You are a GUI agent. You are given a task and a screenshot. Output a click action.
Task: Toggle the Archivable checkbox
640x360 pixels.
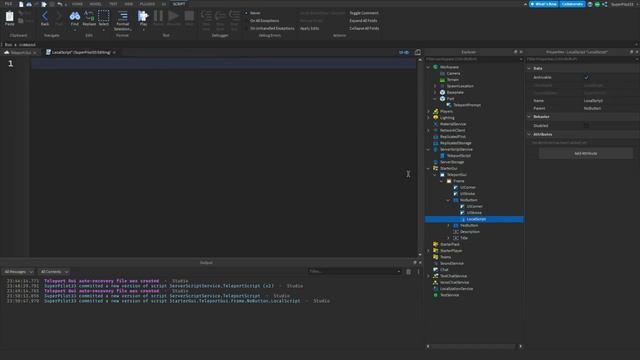click(587, 77)
